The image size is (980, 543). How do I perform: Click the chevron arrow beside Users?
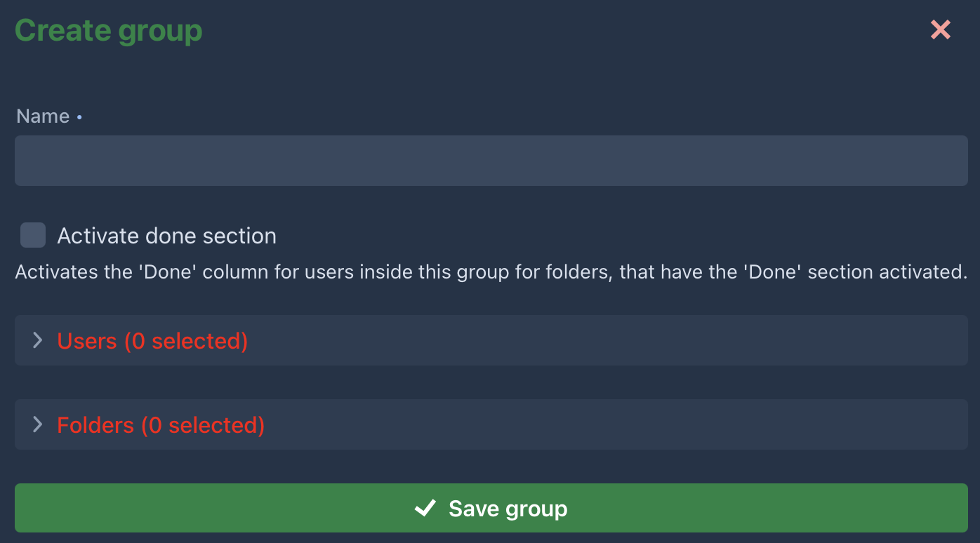coord(38,340)
